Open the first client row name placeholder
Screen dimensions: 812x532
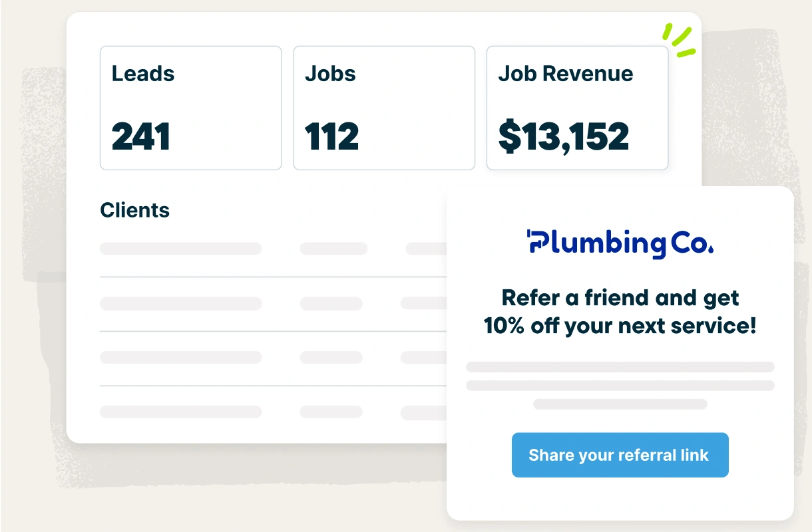[180, 249]
